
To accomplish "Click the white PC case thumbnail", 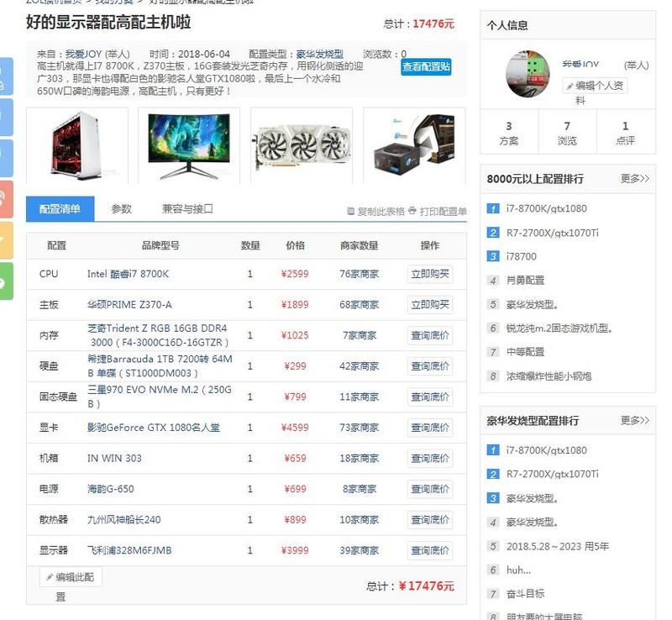I will click(77, 146).
